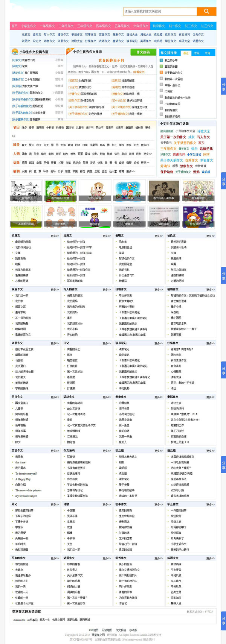Open featured article 世界因你而不同
This screenshot has height=644, width=226.
point(111,60)
